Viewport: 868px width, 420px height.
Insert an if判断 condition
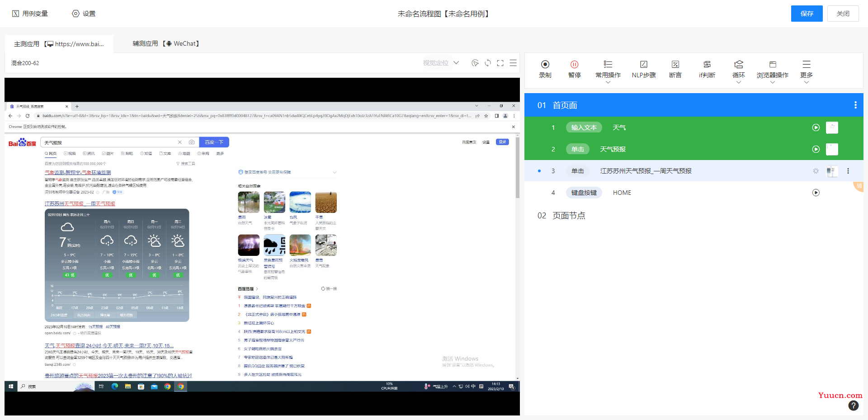tap(707, 69)
